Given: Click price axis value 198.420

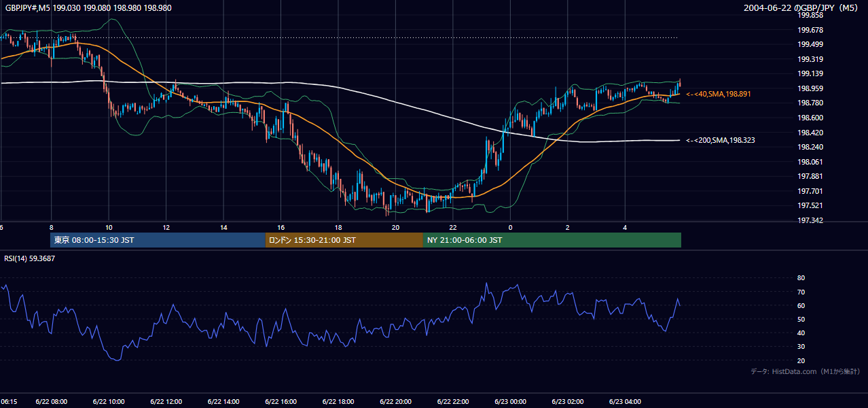Looking at the screenshot, I should point(810,133).
